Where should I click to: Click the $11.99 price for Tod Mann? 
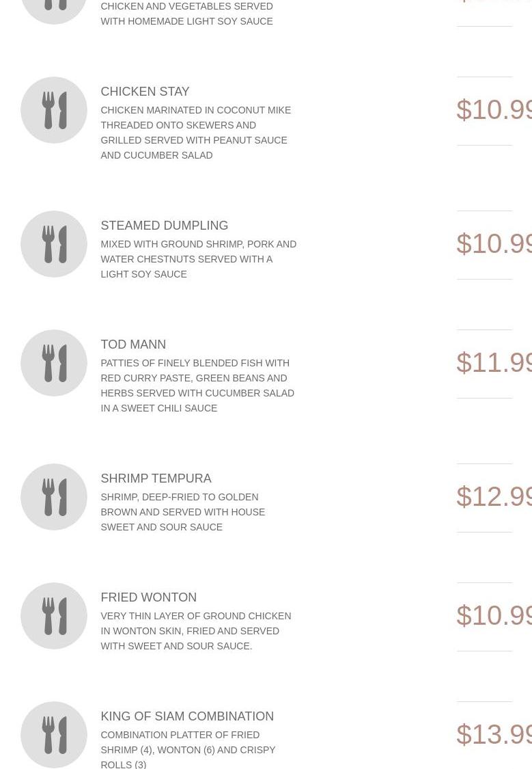pyautogui.click(x=494, y=362)
